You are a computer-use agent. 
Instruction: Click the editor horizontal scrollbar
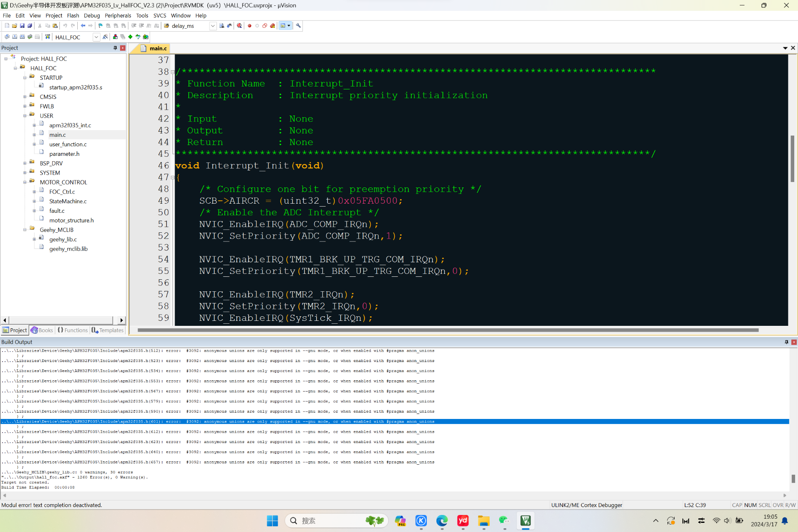448,330
